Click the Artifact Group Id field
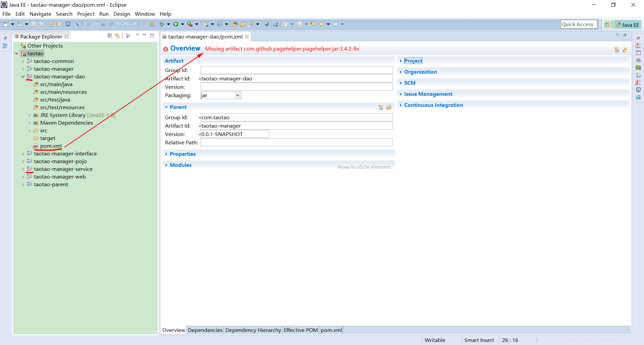Screen dimensions: 644x345 point(297,70)
